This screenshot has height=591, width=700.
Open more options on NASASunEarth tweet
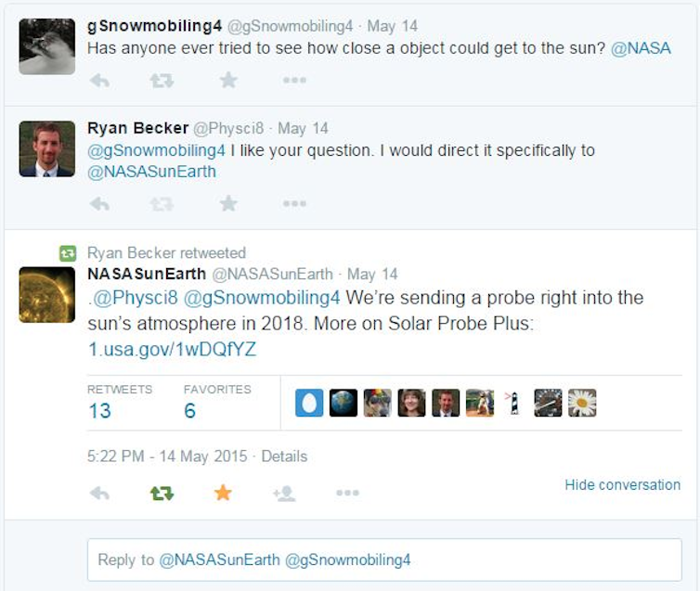tap(347, 494)
